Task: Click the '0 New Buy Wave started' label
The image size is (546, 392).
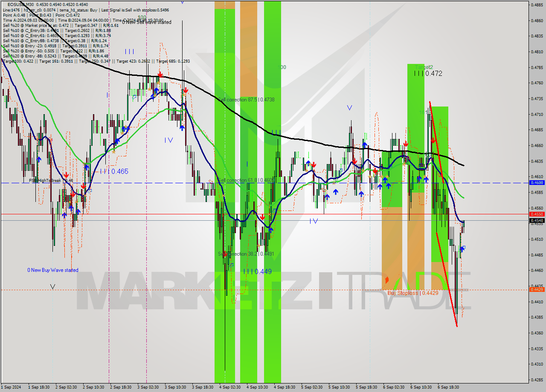Action: coord(53,270)
